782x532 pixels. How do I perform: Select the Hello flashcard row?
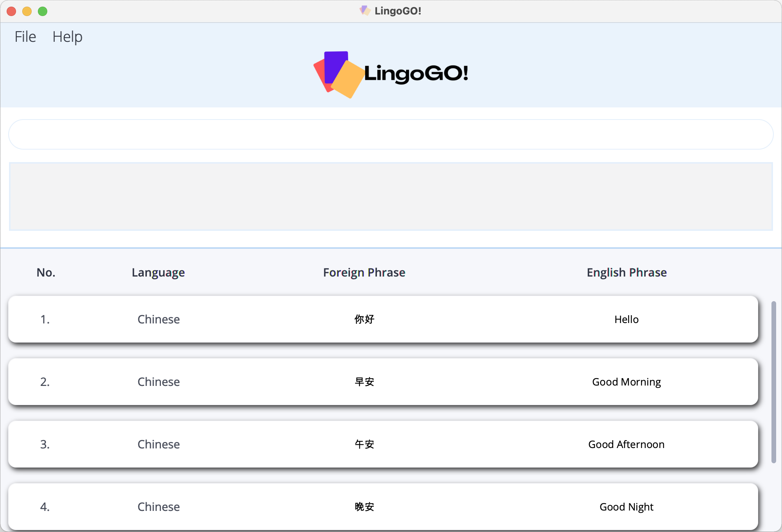click(383, 319)
